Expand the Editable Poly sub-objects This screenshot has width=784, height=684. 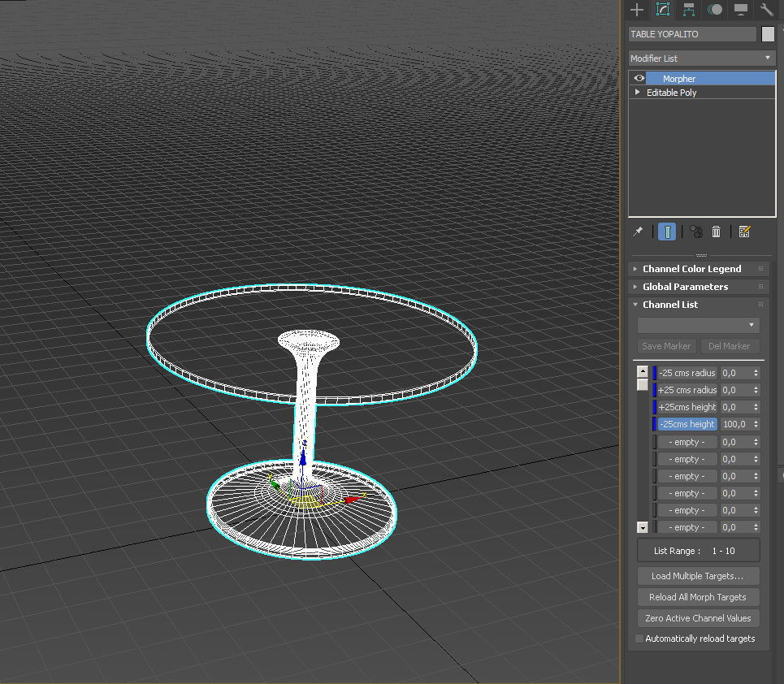coord(637,93)
